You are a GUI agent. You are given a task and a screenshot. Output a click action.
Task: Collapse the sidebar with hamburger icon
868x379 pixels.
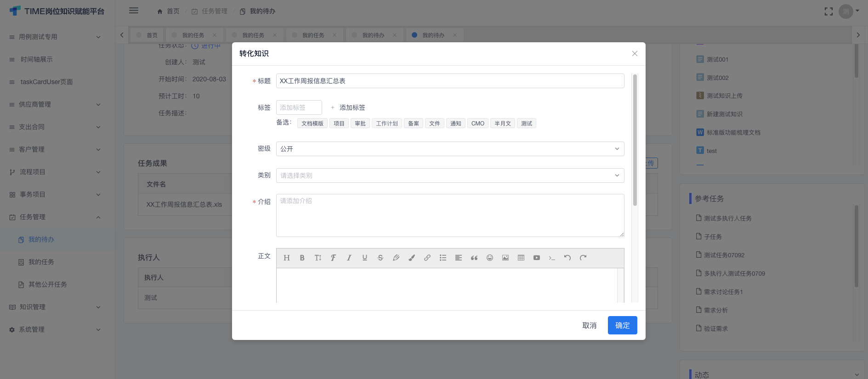coord(134,11)
